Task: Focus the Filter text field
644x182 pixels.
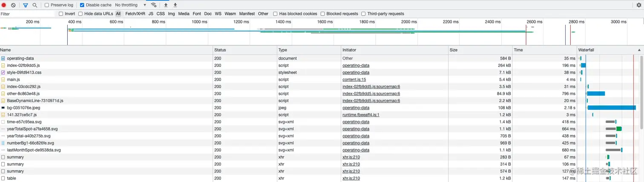Action: click(28, 14)
